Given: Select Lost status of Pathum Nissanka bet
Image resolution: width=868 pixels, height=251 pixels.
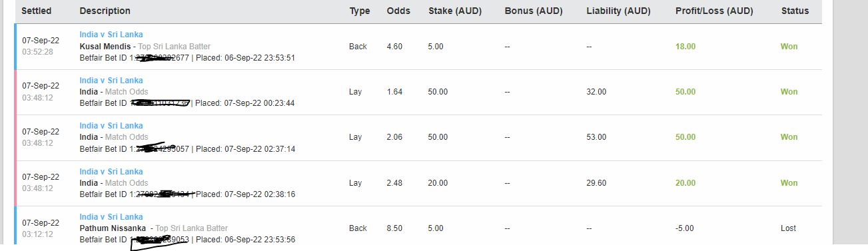Looking at the screenshot, I should pos(788,228).
